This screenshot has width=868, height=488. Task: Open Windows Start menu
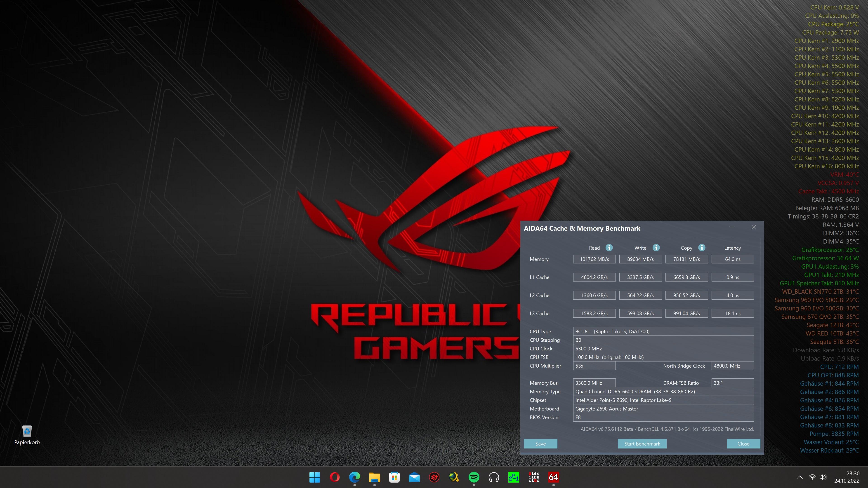click(x=314, y=477)
